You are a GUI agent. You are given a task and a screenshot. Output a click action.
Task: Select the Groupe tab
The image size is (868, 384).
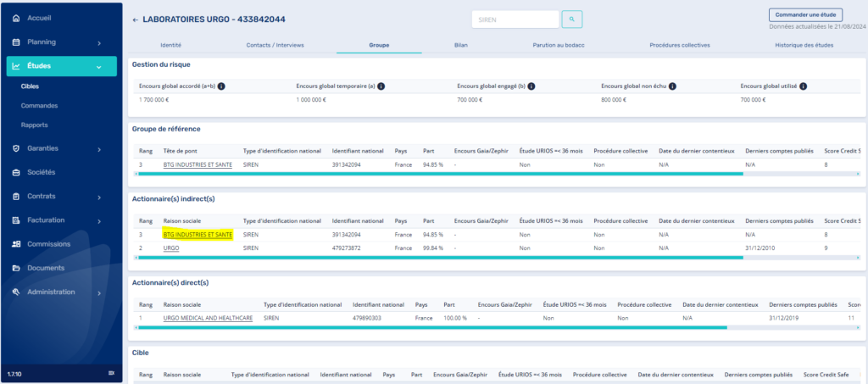tap(379, 45)
